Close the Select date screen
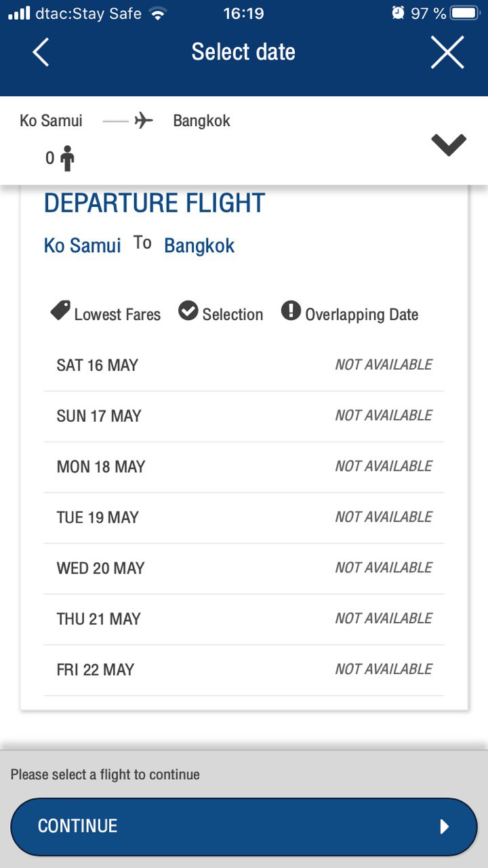Viewport: 488px width, 868px height. tap(447, 52)
